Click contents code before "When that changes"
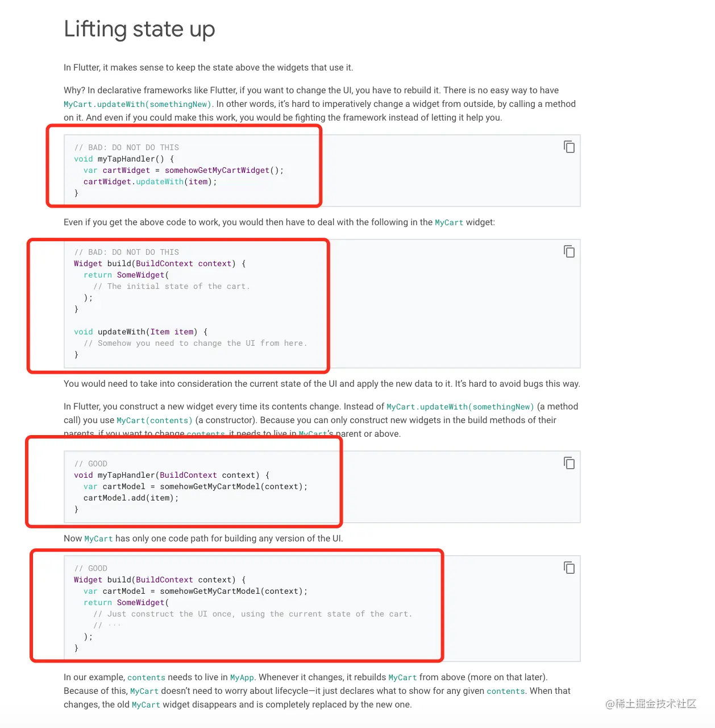This screenshot has height=728, width=715. pyautogui.click(x=506, y=692)
